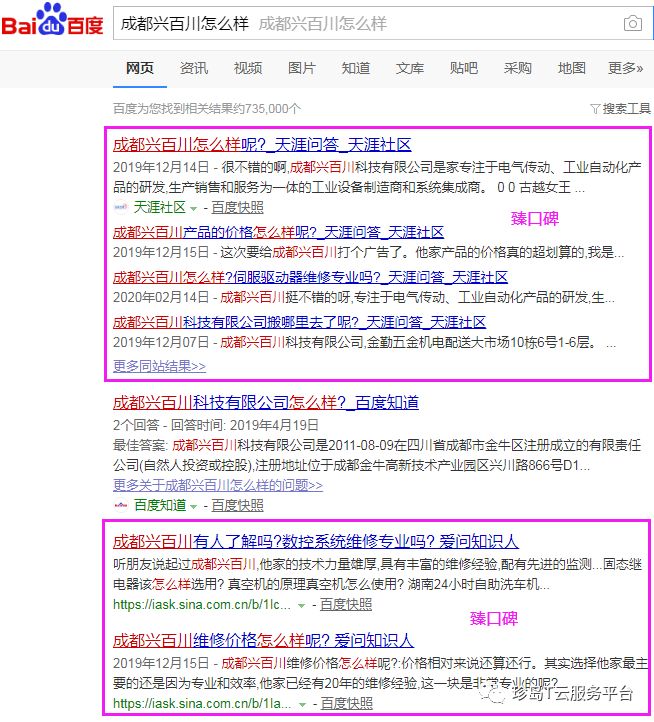Open camera image search icon
This screenshot has height=722, width=654.
tap(633, 23)
